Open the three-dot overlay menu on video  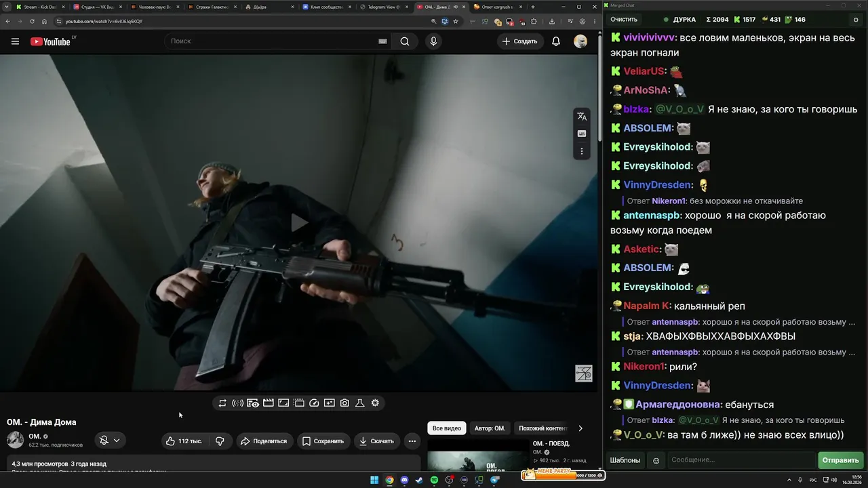[582, 151]
